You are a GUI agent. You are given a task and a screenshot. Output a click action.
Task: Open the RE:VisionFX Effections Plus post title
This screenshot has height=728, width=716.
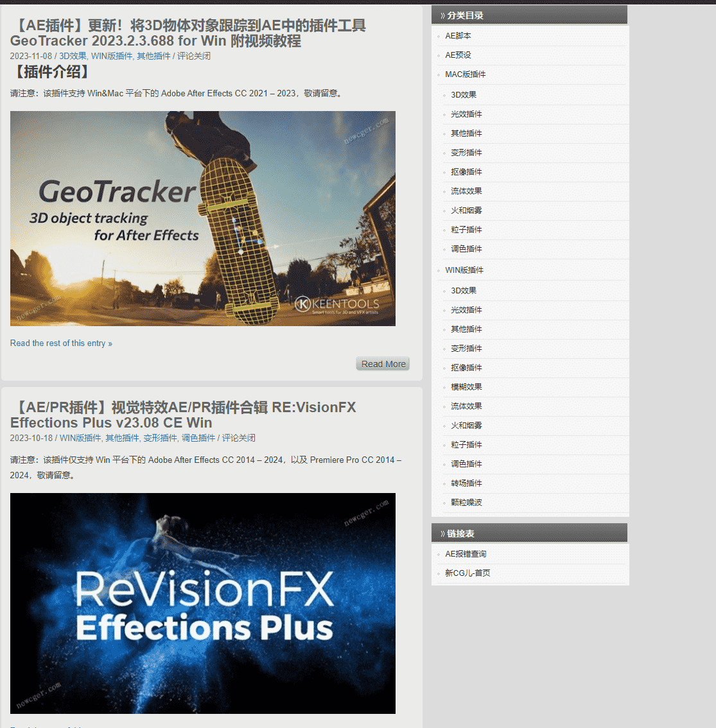183,415
